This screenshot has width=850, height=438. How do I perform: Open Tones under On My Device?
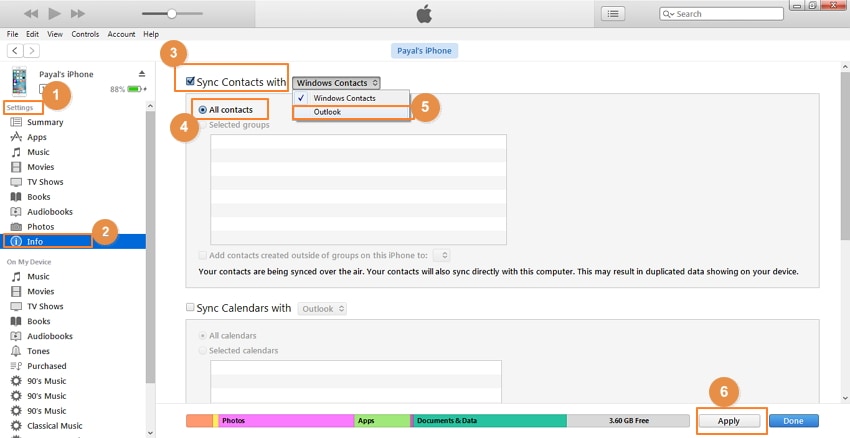click(38, 351)
